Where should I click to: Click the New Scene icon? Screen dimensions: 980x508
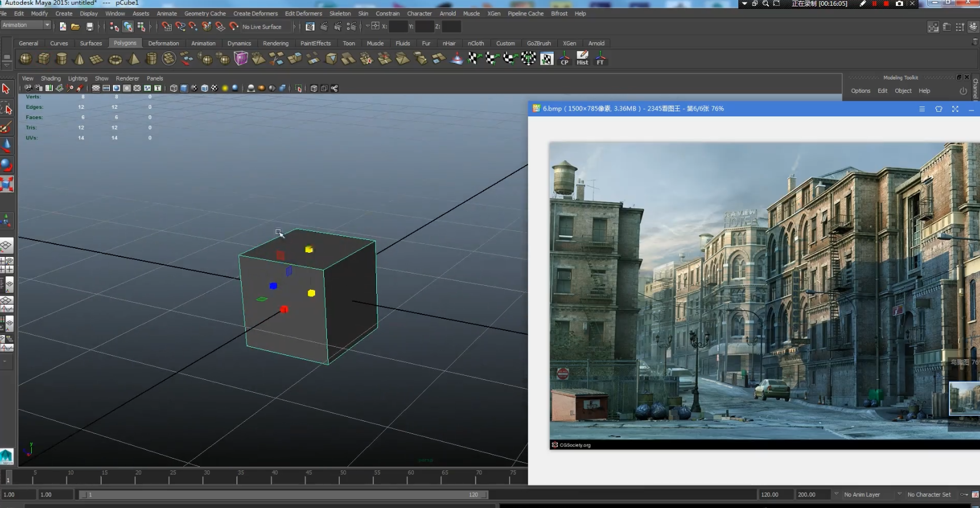[x=63, y=26]
